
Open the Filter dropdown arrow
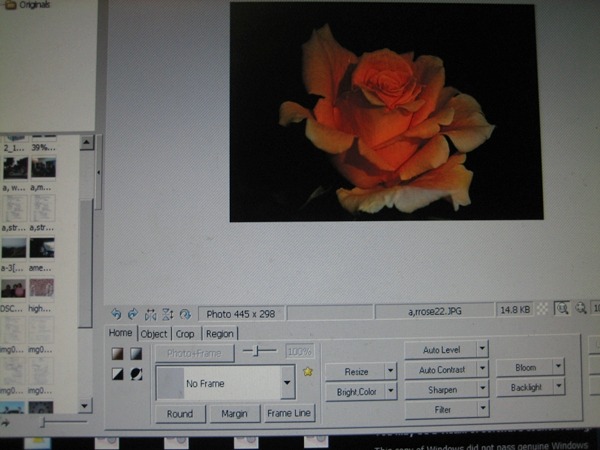[x=483, y=408]
